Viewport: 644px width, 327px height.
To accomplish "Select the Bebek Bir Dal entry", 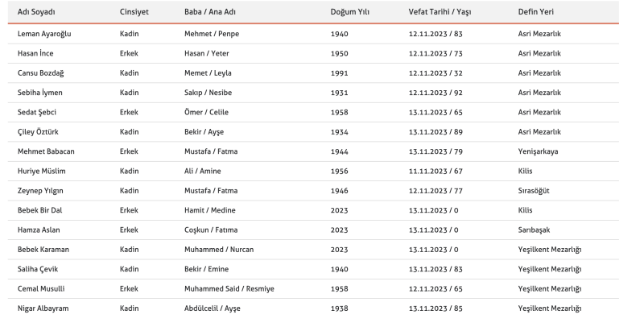I will click(x=39, y=210).
